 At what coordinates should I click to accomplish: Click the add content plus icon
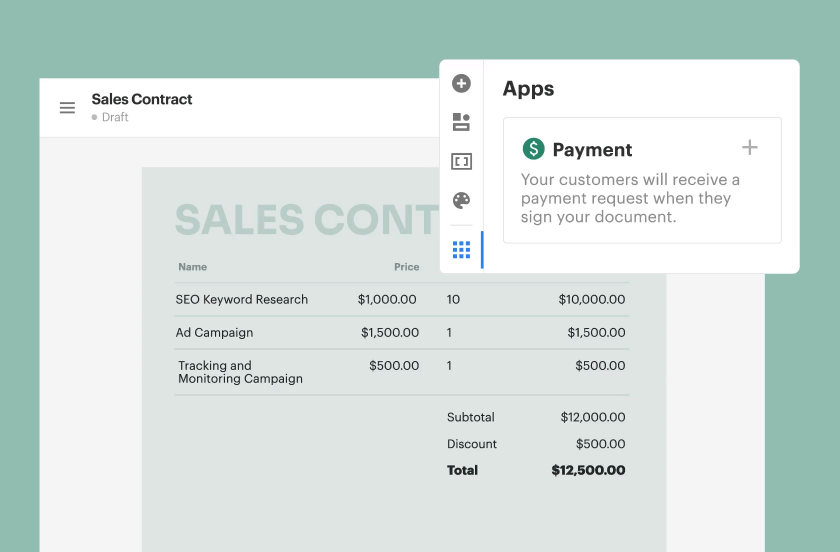pos(461,83)
